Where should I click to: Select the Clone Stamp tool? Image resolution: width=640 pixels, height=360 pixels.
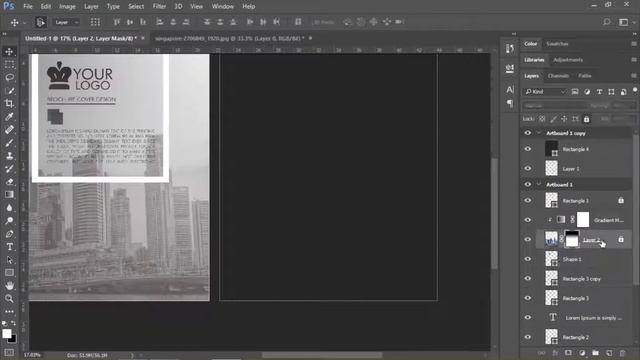point(9,156)
